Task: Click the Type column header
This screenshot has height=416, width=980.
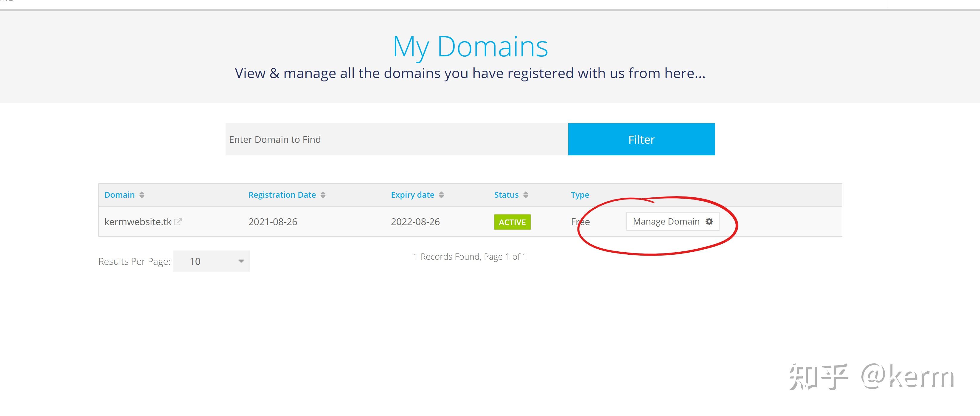Action: (x=580, y=195)
